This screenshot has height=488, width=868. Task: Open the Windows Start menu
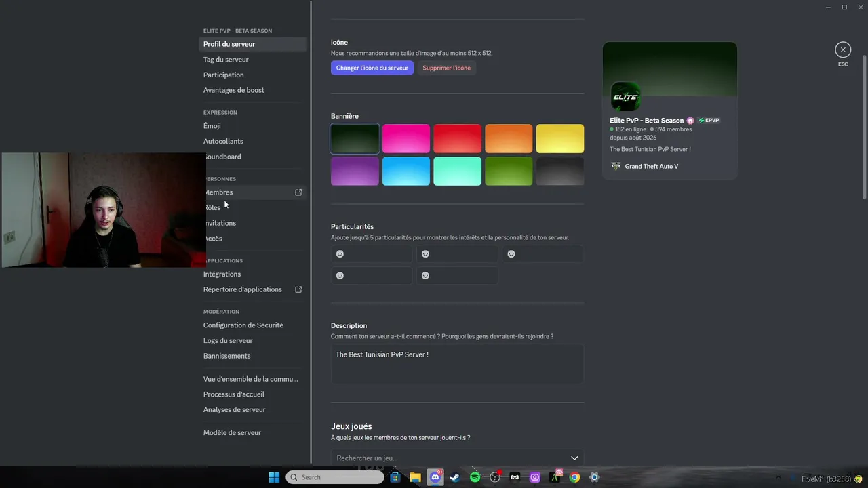tap(274, 477)
